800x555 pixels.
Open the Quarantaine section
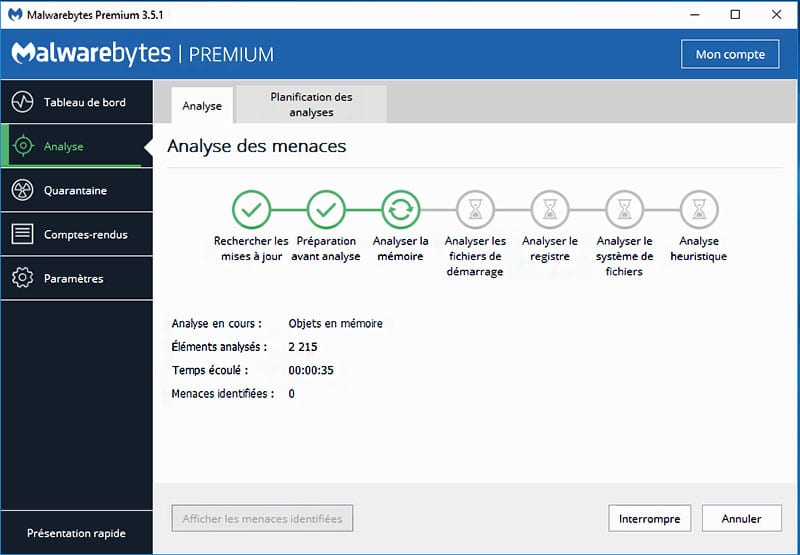tap(77, 190)
